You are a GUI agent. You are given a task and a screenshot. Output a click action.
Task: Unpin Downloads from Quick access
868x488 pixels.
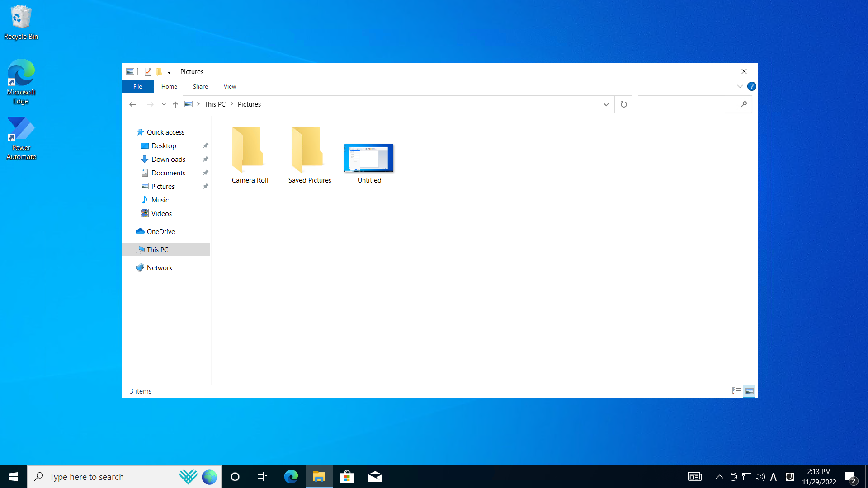tap(205, 159)
